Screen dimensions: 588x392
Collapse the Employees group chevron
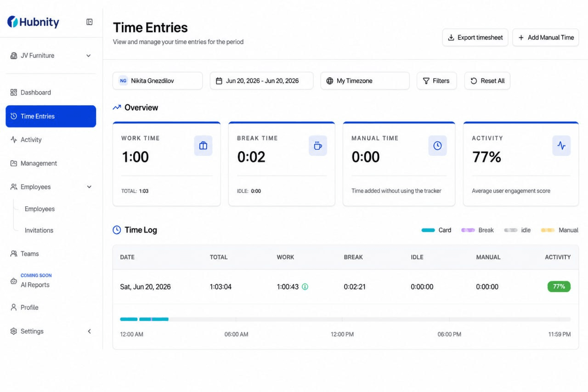pos(89,187)
